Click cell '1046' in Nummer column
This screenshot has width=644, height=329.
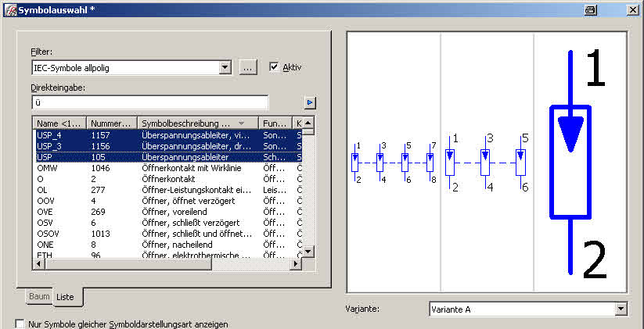click(x=101, y=168)
